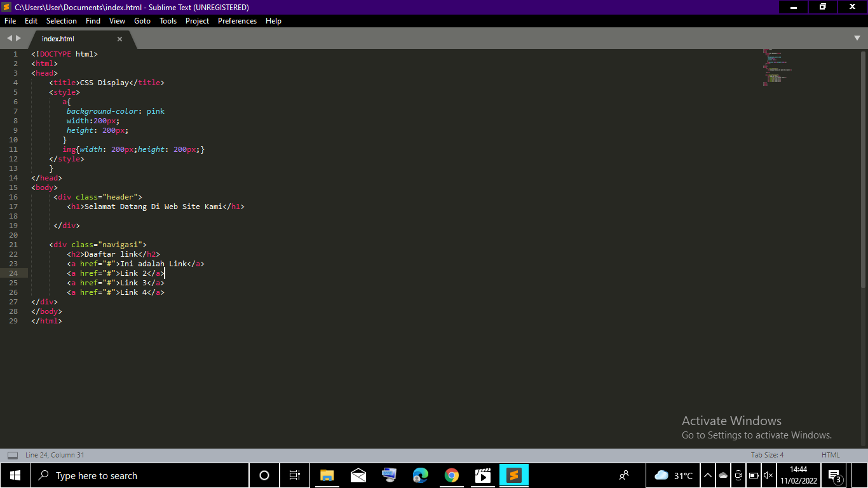The width and height of the screenshot is (868, 488).
Task: Click the Ini adalah Link anchor text
Action: (153, 264)
